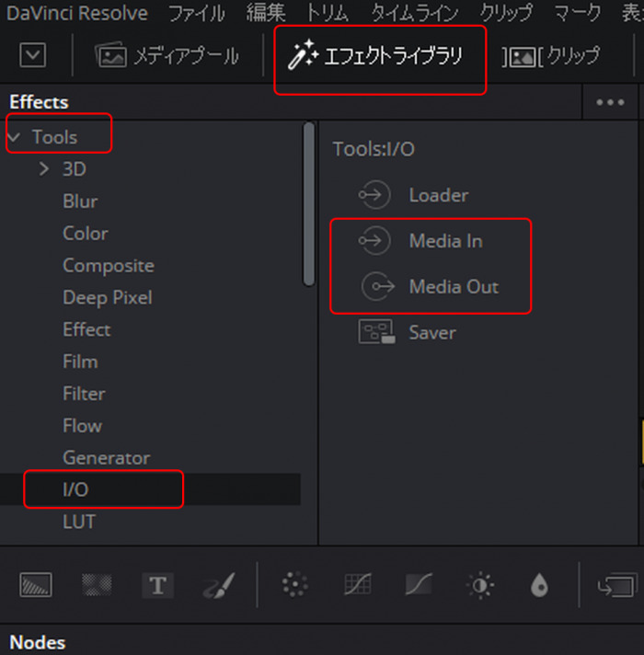Open the タイムライン menu
Image resolution: width=644 pixels, height=655 pixels.
tap(414, 13)
